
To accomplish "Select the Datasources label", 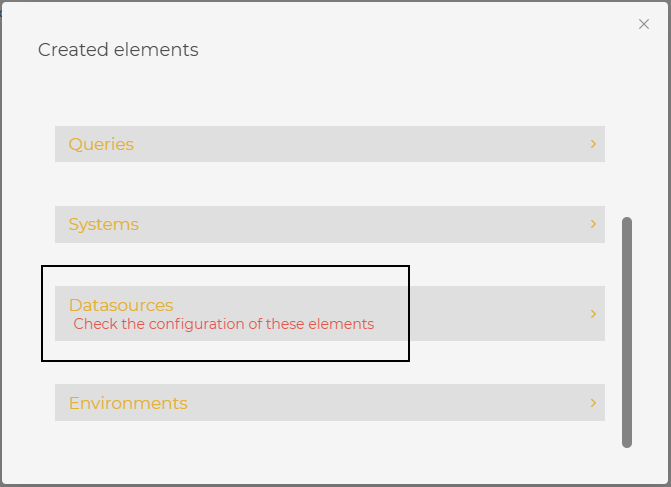I will click(121, 305).
